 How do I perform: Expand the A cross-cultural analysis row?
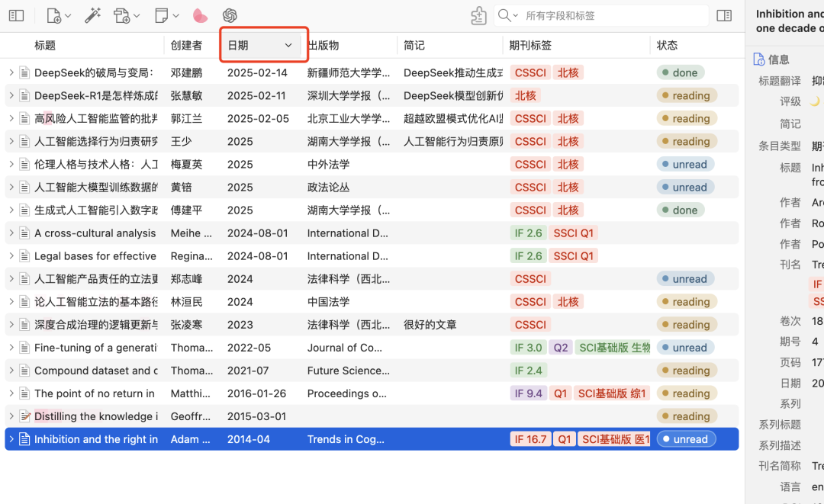tap(11, 233)
